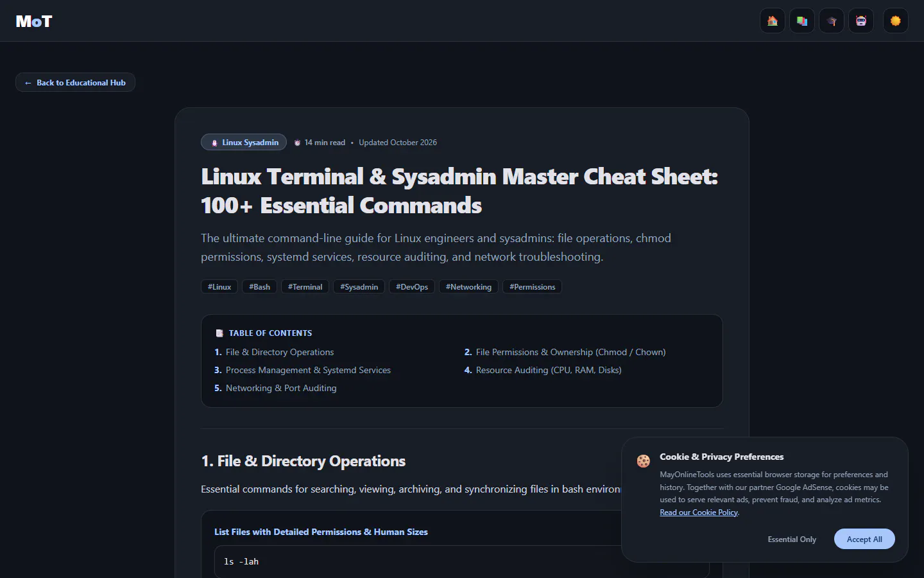Viewport: 924px width, 578px height.
Task: Click the 'TABLE OF CONTENTS' heading
Action: coord(270,333)
